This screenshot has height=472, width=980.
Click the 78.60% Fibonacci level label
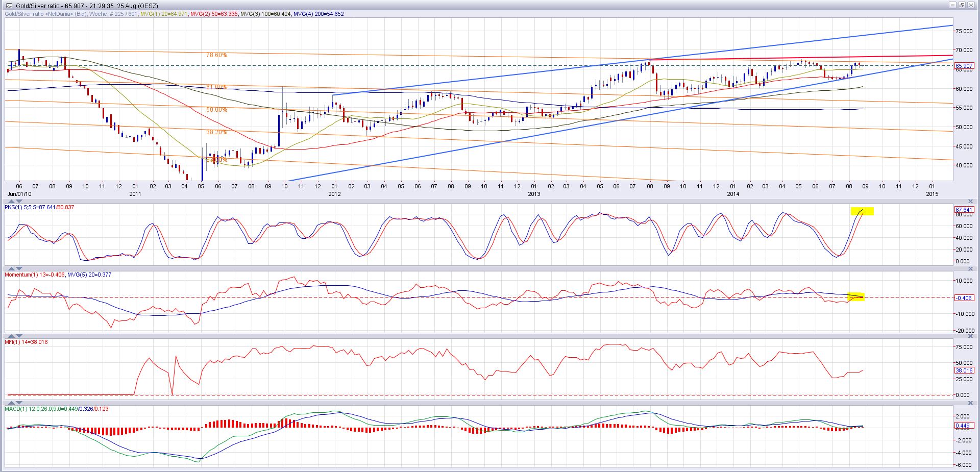(217, 55)
